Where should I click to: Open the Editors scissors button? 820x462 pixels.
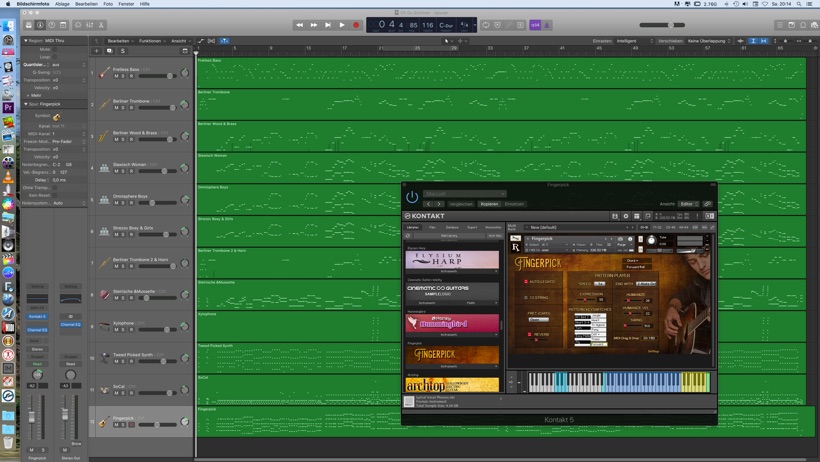[x=101, y=25]
